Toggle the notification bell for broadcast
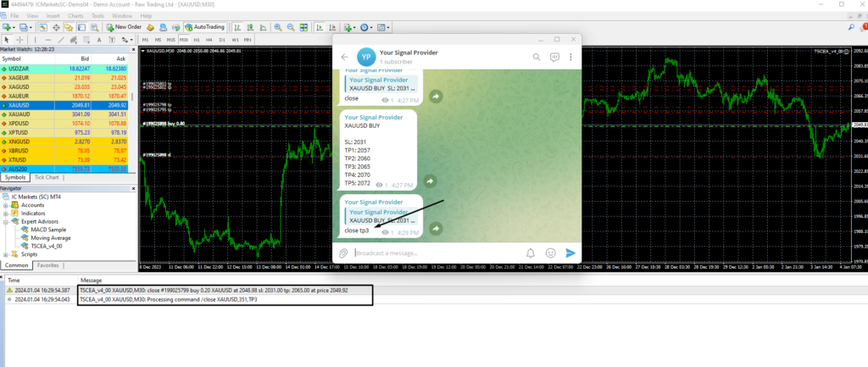 pyautogui.click(x=531, y=253)
